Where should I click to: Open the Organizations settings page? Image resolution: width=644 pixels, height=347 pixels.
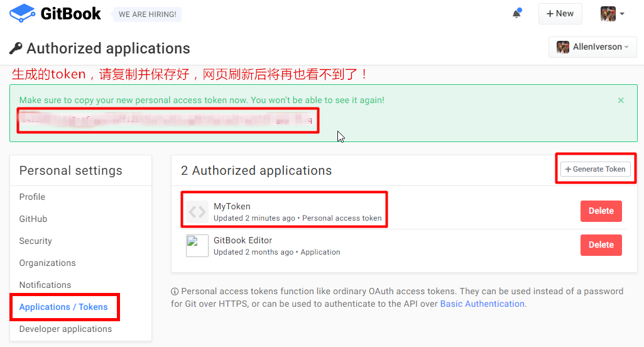click(48, 263)
